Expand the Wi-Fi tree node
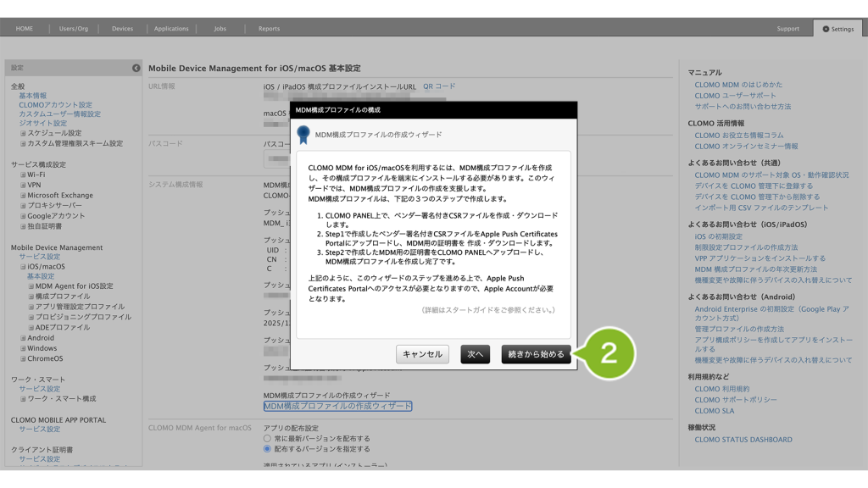 [x=23, y=175]
